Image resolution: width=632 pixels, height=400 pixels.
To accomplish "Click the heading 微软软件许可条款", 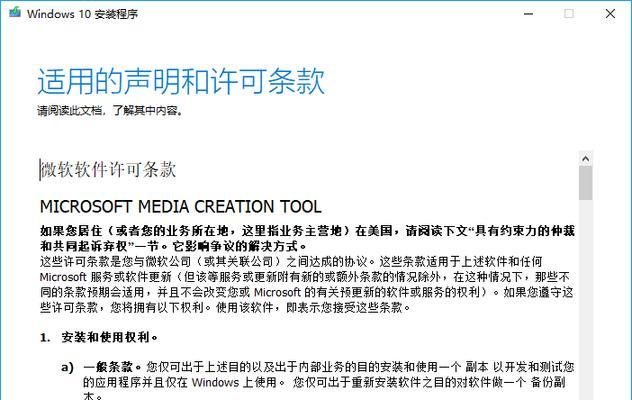I will pyautogui.click(x=108, y=169).
